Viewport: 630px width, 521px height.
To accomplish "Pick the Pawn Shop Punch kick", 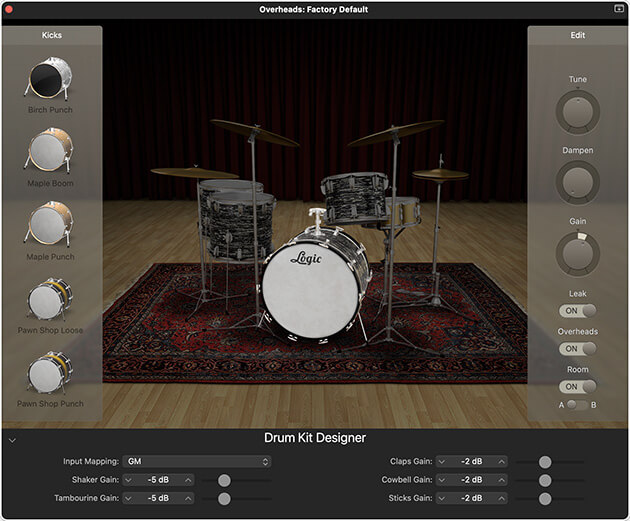I will (49, 370).
